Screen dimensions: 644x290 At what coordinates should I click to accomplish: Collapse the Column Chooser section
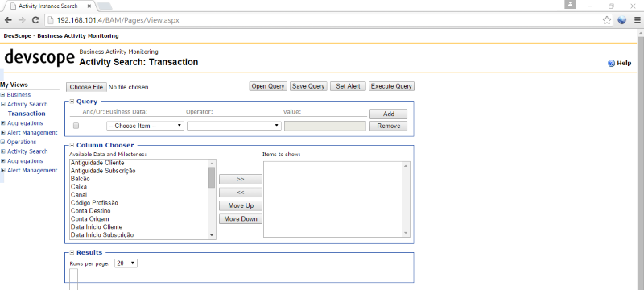click(72, 146)
